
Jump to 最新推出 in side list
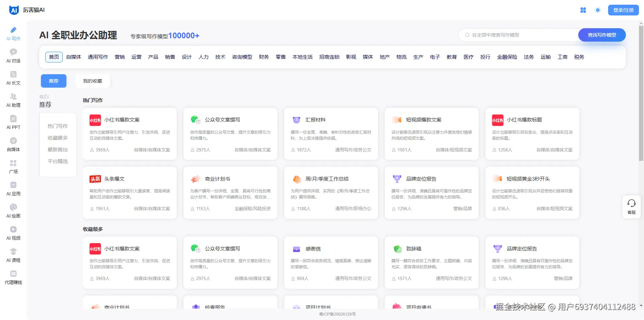(58, 149)
